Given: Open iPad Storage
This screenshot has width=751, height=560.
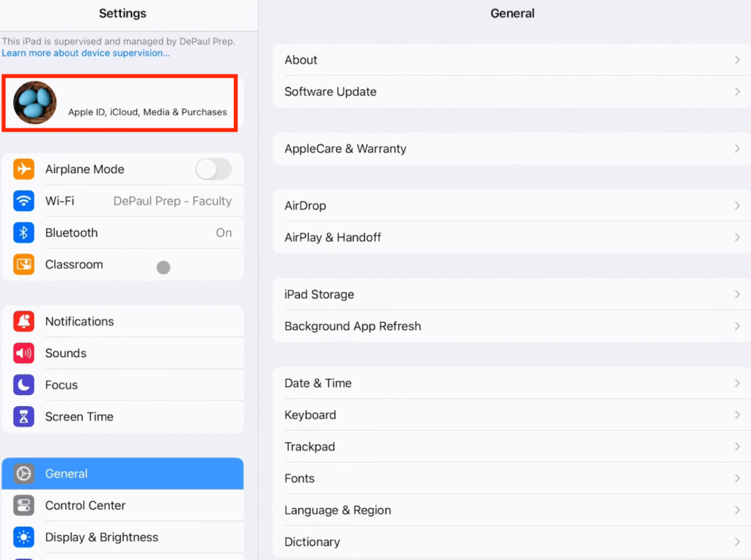Looking at the screenshot, I should pos(511,295).
